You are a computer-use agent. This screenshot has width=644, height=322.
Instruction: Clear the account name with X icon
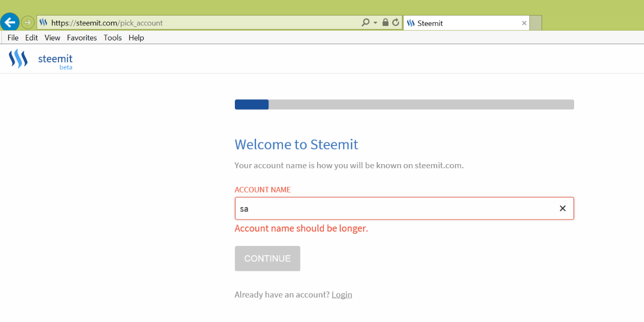click(x=563, y=209)
